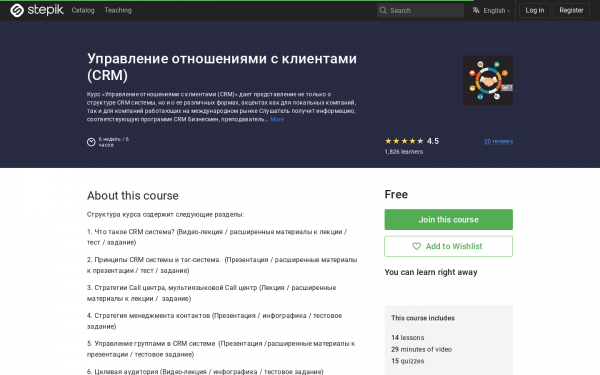Expand the English language dropdown
Viewport: 600px width, 375px height.
(496, 11)
